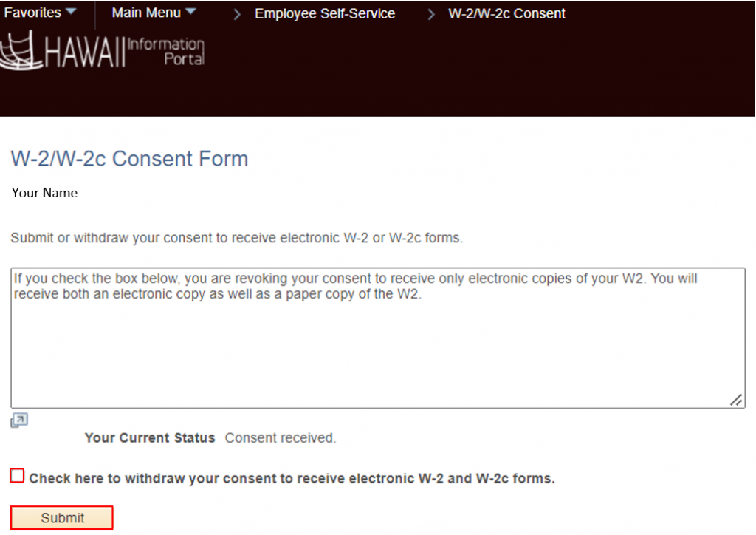Click inside the consent instructions text area
756x535 pixels.
(378, 333)
